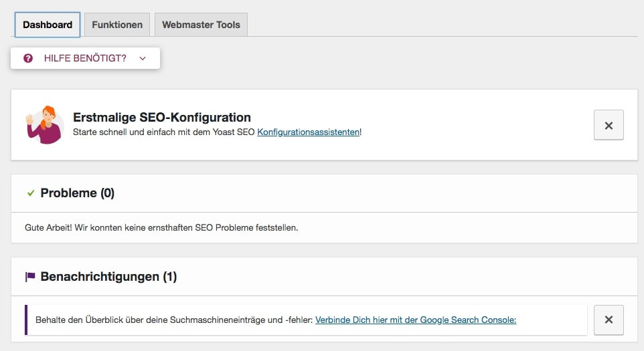The width and height of the screenshot is (644, 351).
Task: Expand the Hilfe benötigt chevron
Action: click(143, 59)
